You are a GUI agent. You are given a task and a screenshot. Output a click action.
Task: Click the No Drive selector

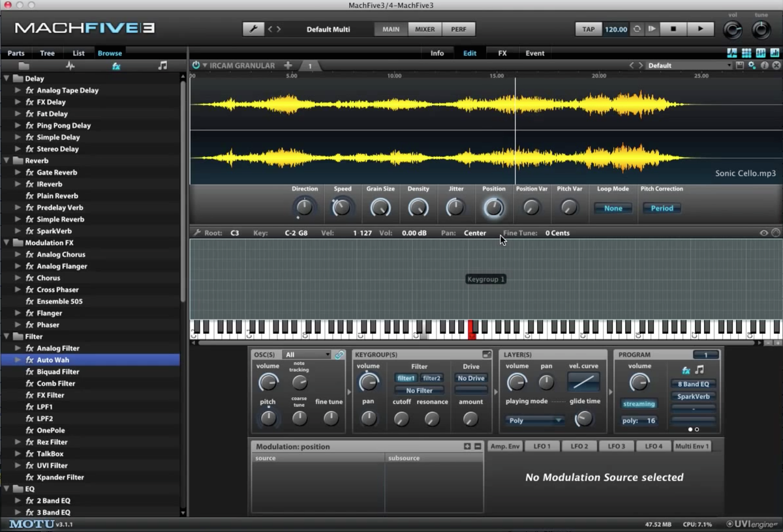[471, 378]
